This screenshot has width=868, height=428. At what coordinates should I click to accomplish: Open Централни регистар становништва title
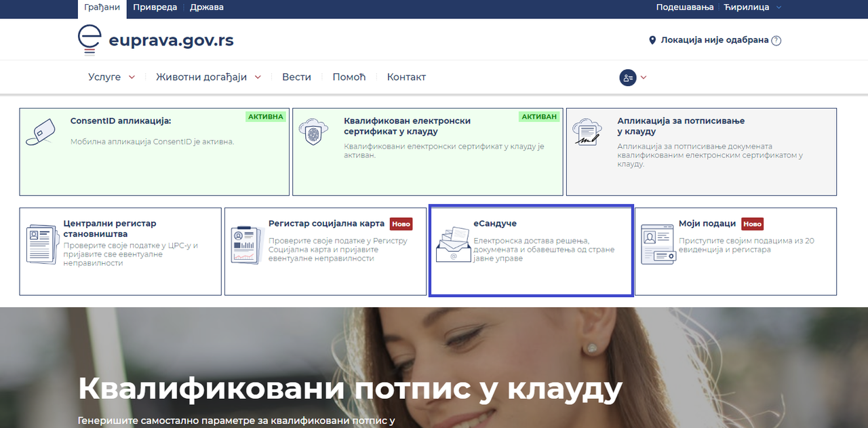[x=110, y=229]
